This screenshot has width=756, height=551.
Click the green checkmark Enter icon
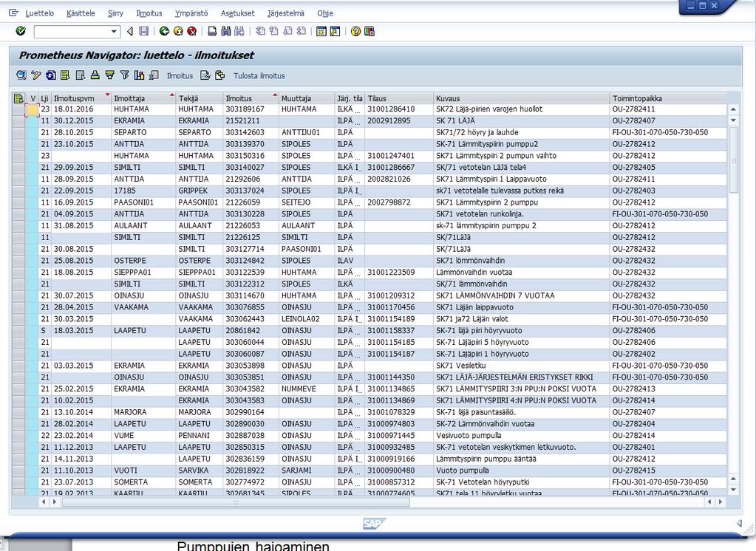(x=21, y=31)
